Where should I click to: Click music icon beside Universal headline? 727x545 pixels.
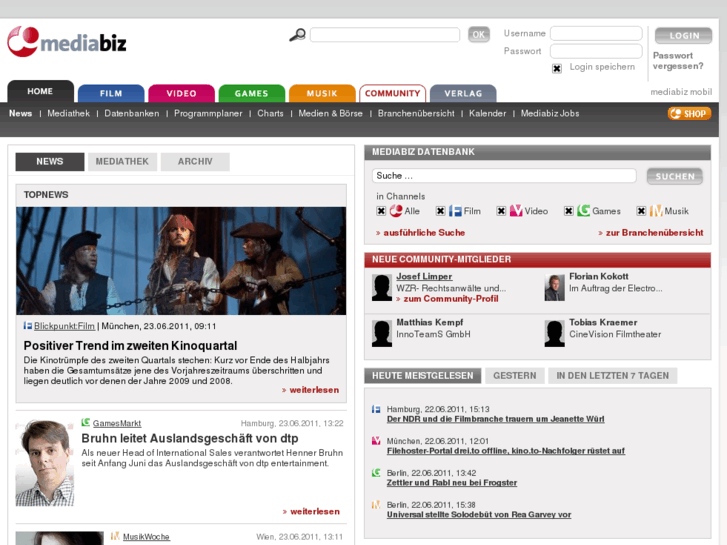(x=376, y=505)
